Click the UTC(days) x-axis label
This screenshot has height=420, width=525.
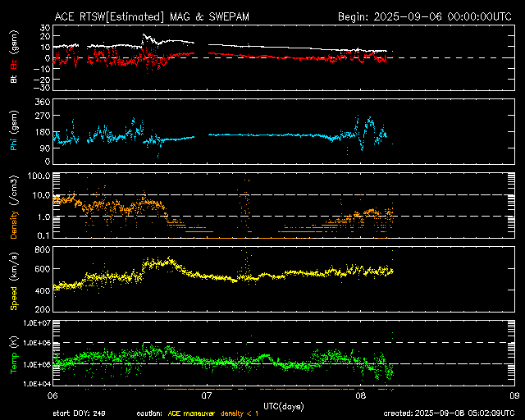click(283, 405)
